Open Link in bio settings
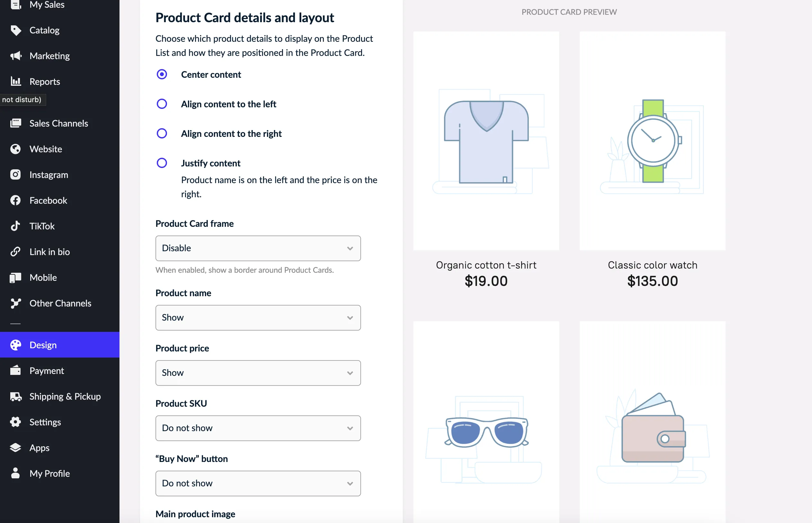This screenshot has height=523, width=812. point(50,252)
